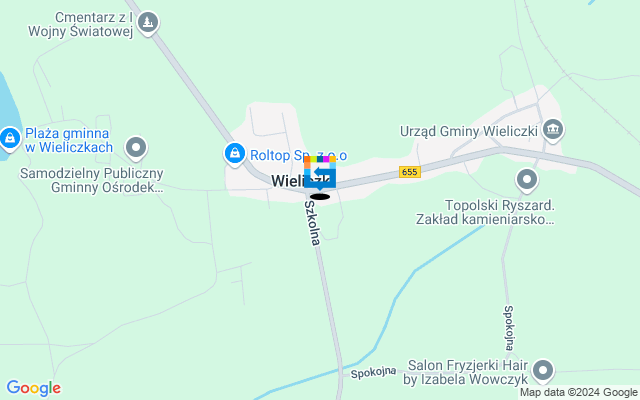The image size is (640, 400).
Task: Click the Wieliczki town name label
Action: point(301,181)
